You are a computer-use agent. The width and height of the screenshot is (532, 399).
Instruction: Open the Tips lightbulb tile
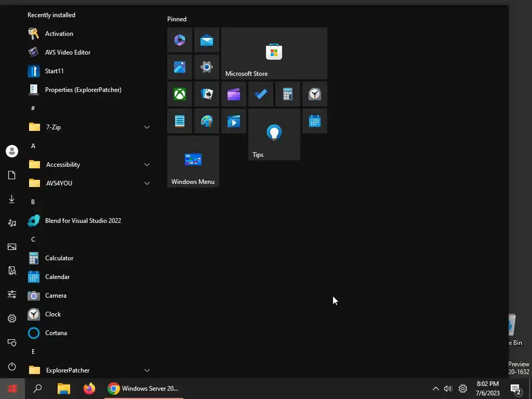point(274,135)
